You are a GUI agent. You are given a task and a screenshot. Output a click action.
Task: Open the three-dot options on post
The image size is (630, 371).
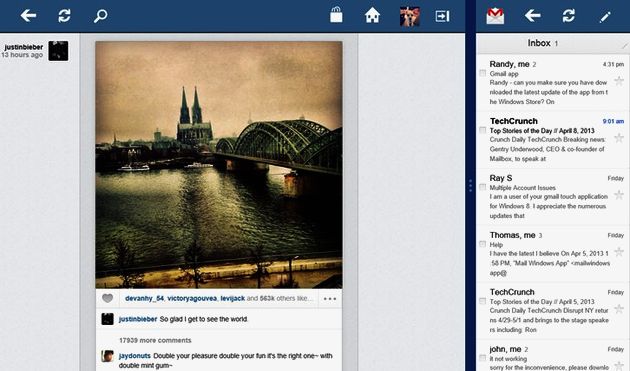tap(330, 299)
